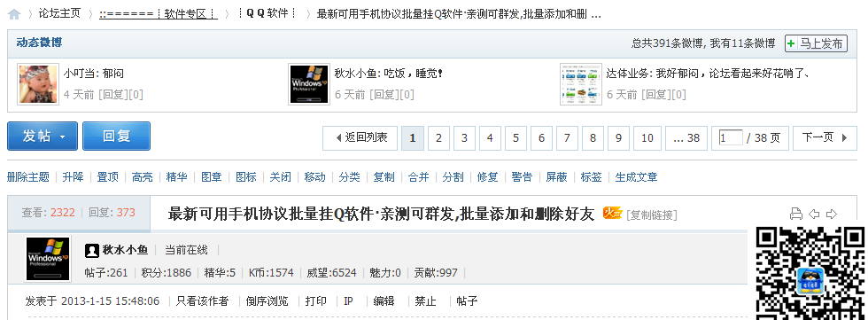This screenshot has height=320, width=868.
Task: Open 秋水小鱼 microblog Windows XP avatar
Action: coord(309,84)
